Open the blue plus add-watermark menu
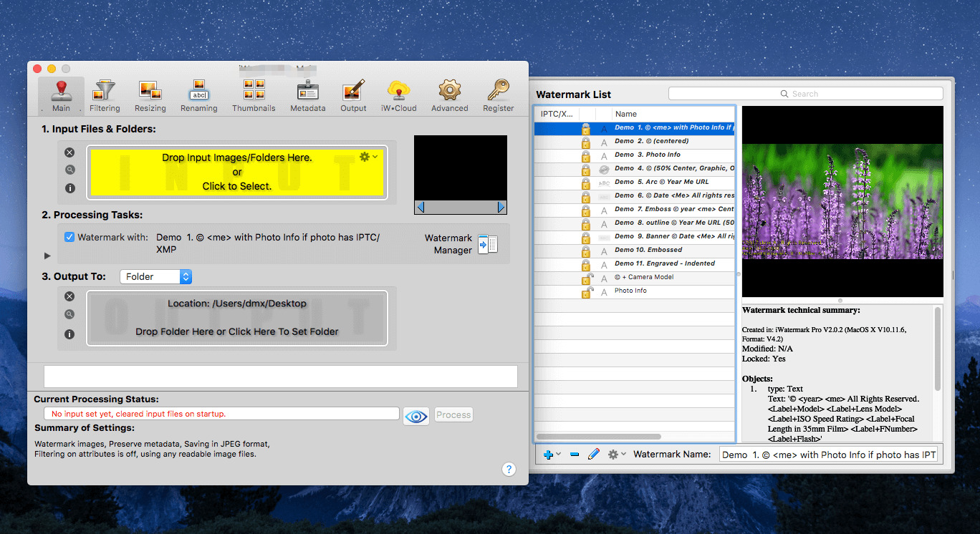This screenshot has width=980, height=534. click(x=552, y=455)
